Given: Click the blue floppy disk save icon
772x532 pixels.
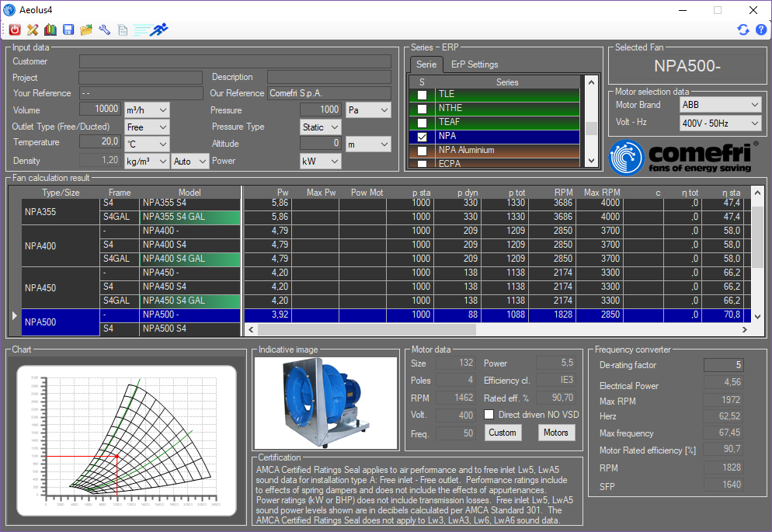Looking at the screenshot, I should pos(68,30).
